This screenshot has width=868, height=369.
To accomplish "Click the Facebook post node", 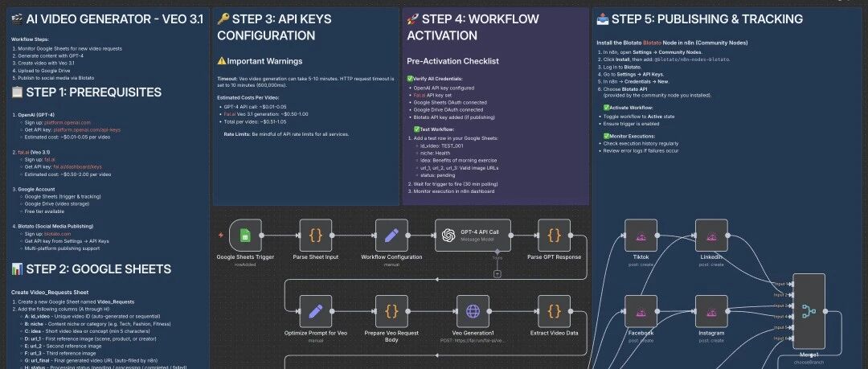I will click(641, 310).
